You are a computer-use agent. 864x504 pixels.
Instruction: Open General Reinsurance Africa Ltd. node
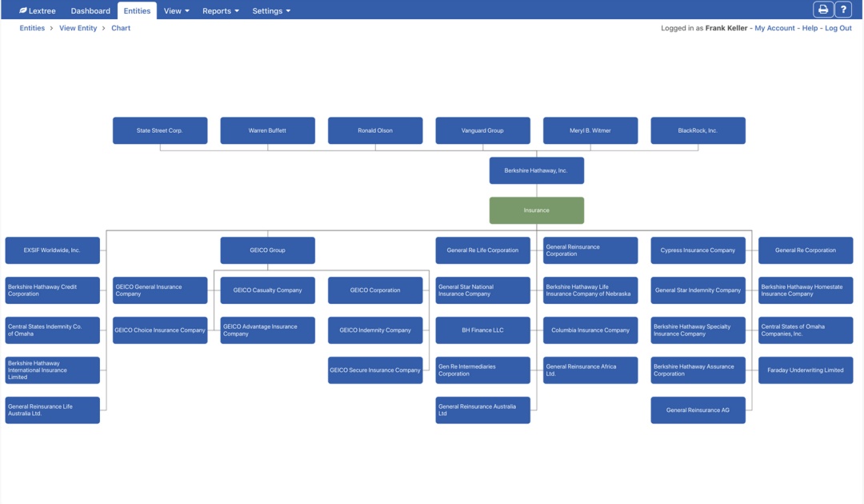pos(590,370)
